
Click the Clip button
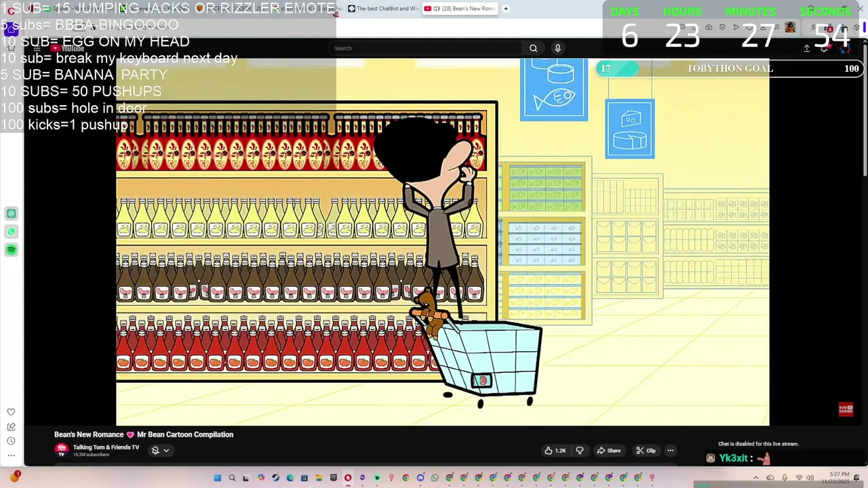[x=646, y=451]
